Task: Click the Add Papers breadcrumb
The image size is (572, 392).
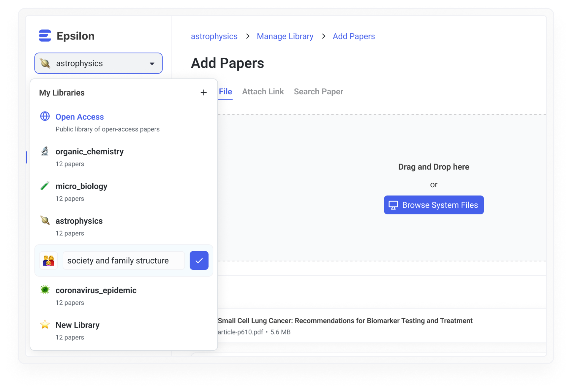Action: 354,36
